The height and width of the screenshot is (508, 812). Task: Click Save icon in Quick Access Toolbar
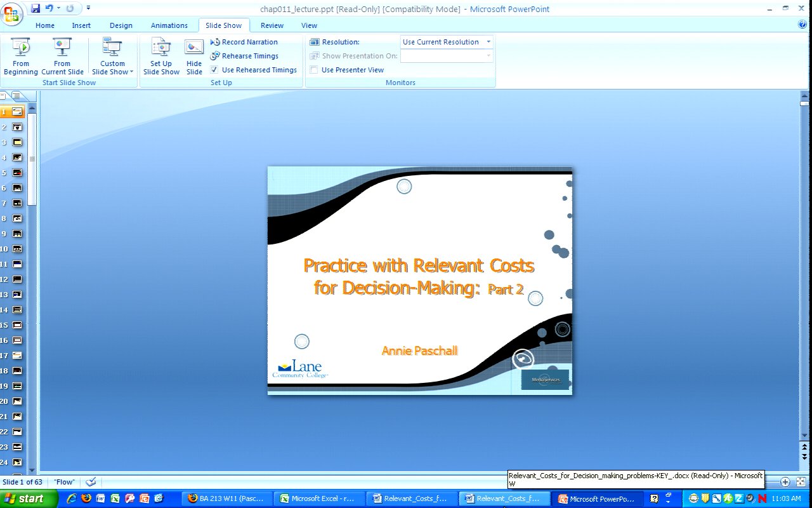pos(36,8)
